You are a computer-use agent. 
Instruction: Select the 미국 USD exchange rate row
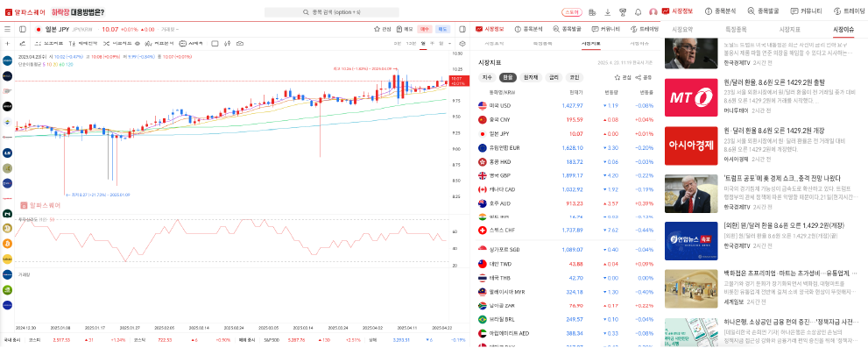pos(565,105)
